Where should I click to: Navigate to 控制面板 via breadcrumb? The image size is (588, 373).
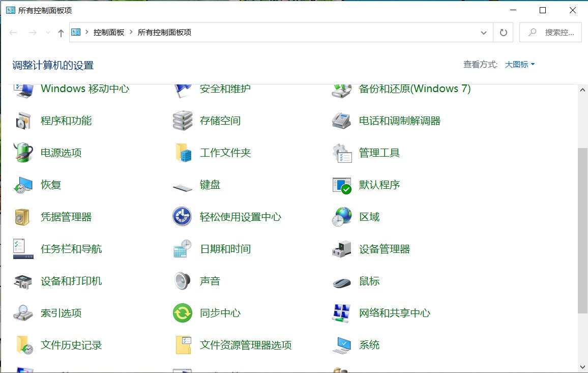(x=108, y=32)
